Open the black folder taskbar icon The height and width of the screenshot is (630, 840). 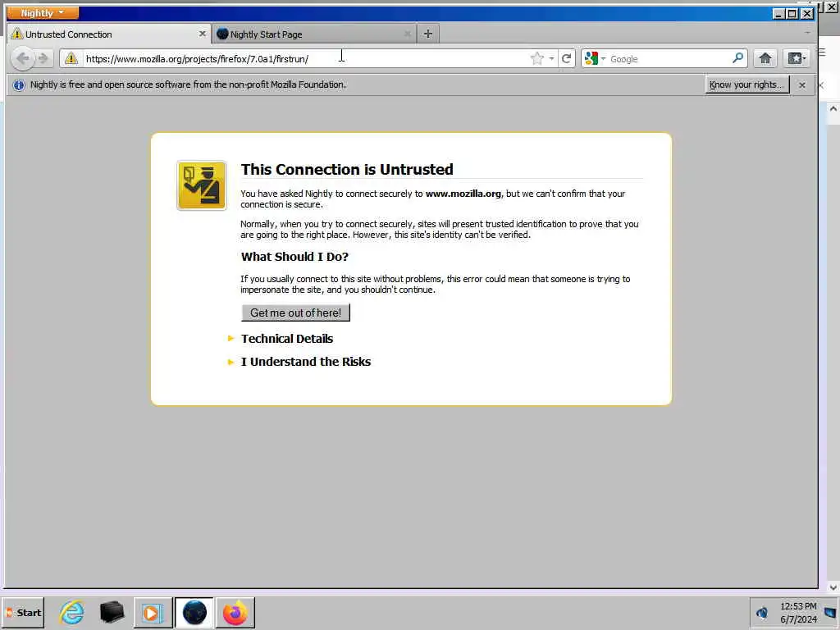pos(112,612)
